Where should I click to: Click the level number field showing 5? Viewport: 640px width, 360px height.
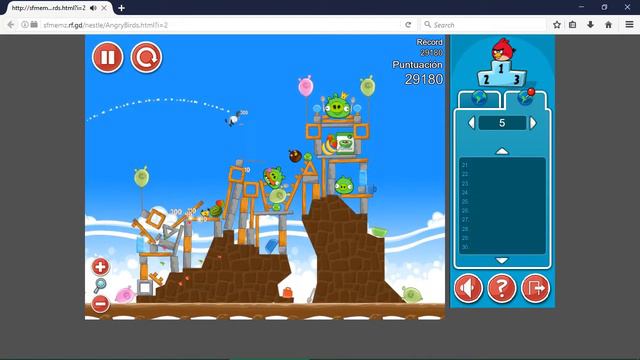[x=502, y=123]
